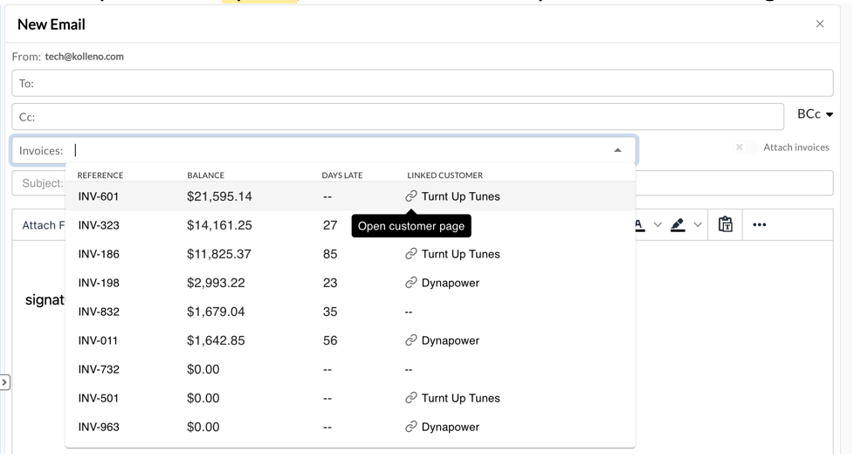Screen dimensions: 868x473
Task: Select invoice INV-011
Action: pyautogui.click(x=350, y=340)
